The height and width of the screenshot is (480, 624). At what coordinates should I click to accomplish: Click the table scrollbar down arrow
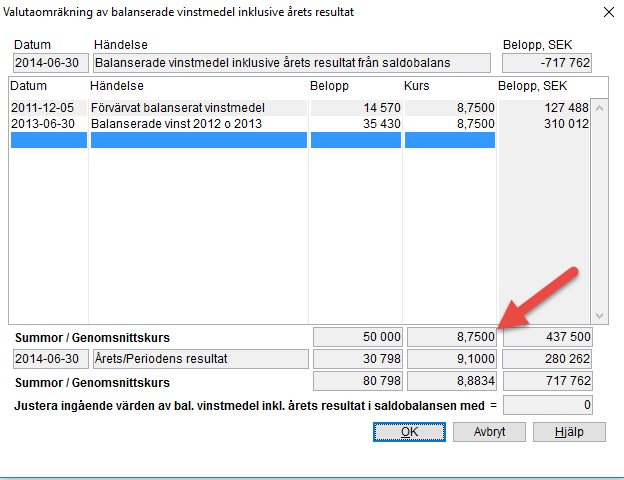coord(600,314)
